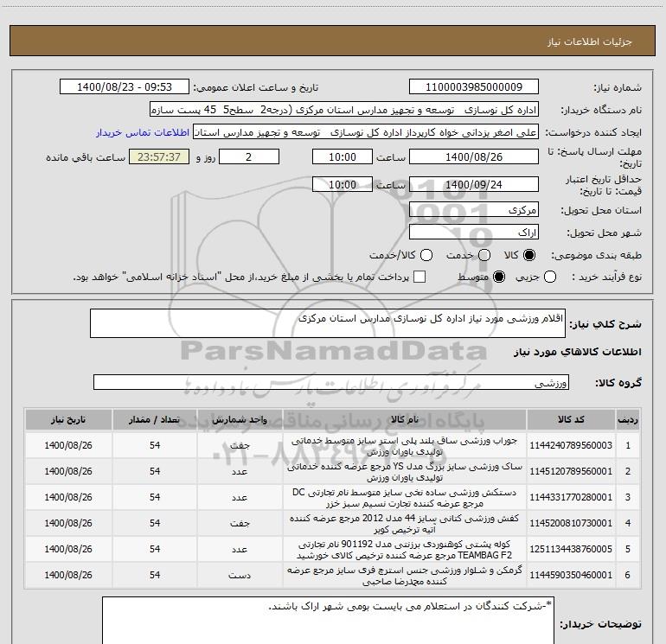666x644 pixels.
Task: Open the اطلاعات تماس خریدار link
Action: 143,132
